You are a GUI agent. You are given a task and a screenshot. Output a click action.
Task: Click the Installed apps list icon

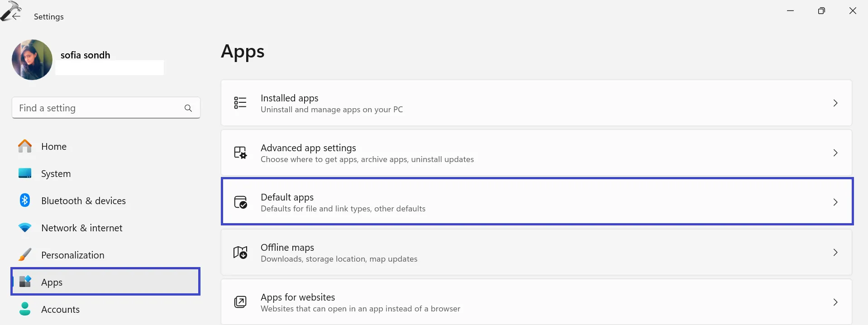click(x=240, y=103)
